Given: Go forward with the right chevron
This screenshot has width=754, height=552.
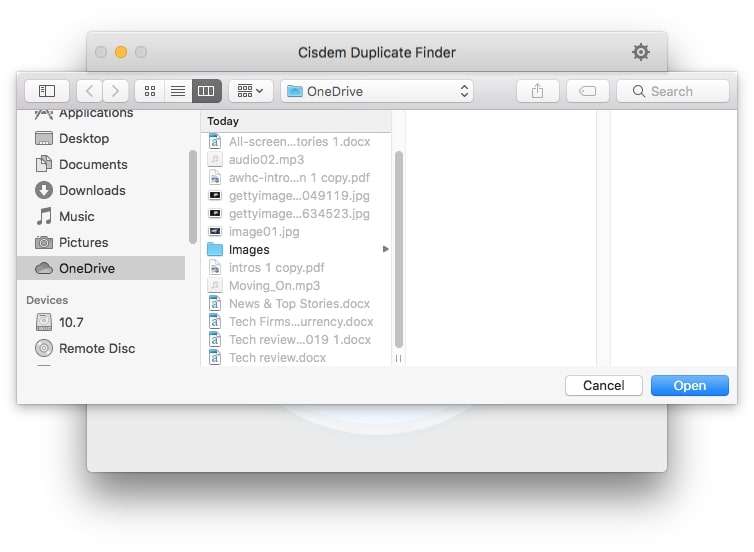Looking at the screenshot, I should click(116, 91).
